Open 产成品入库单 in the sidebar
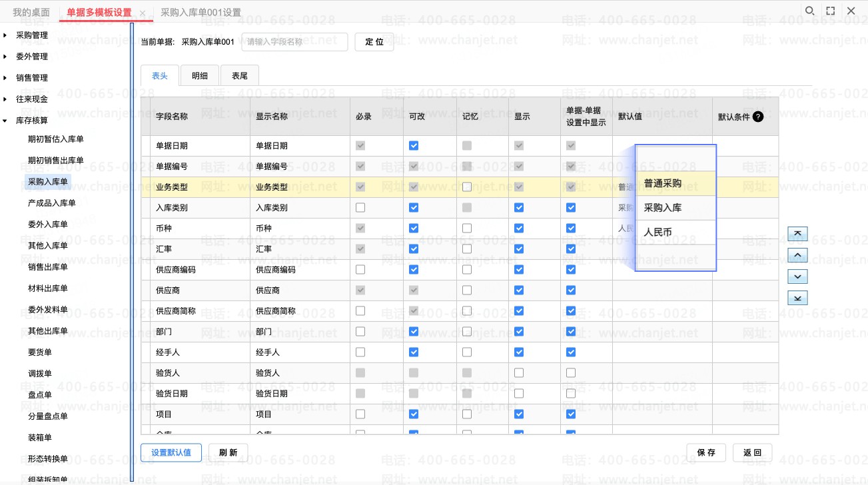The width and height of the screenshot is (868, 485). (52, 203)
